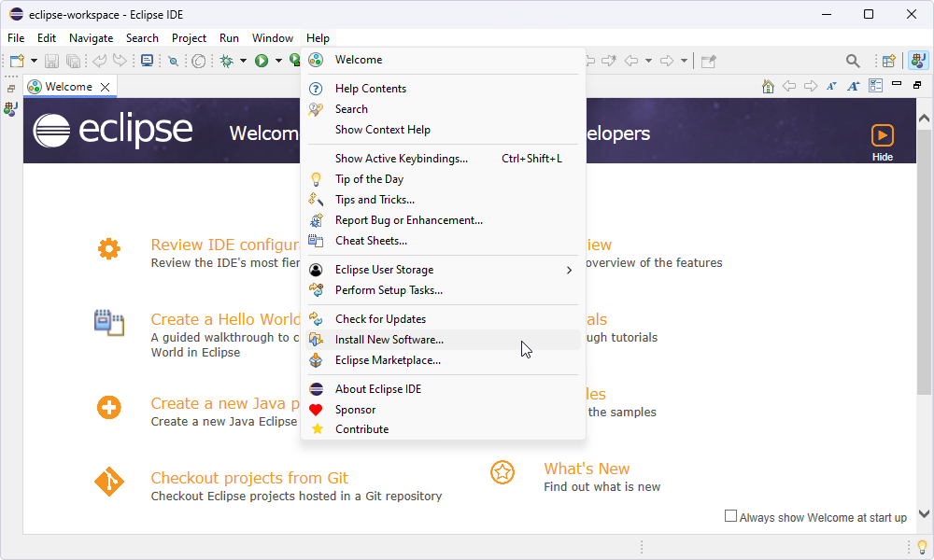Click the green Run button icon

(262, 61)
